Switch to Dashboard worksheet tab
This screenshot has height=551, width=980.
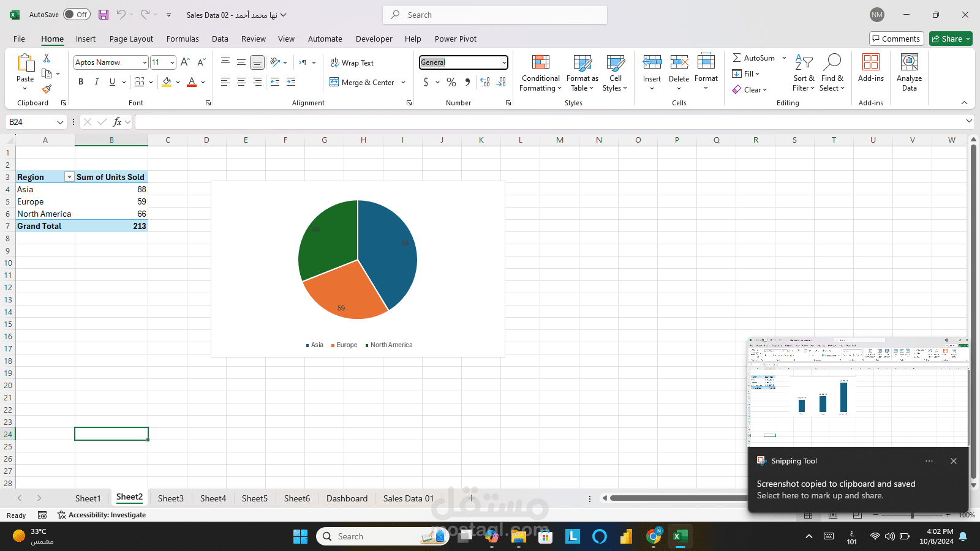tap(347, 498)
